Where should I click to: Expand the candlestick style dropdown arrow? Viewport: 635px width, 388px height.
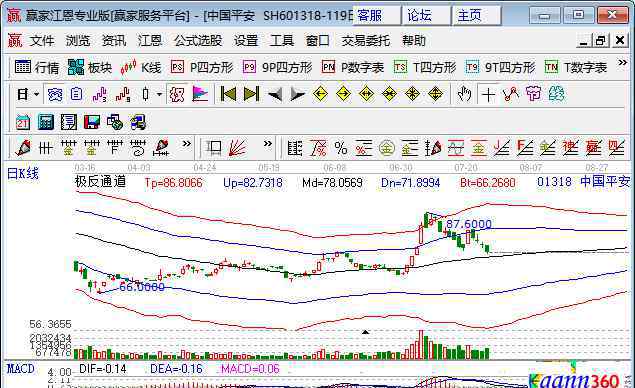click(x=160, y=95)
